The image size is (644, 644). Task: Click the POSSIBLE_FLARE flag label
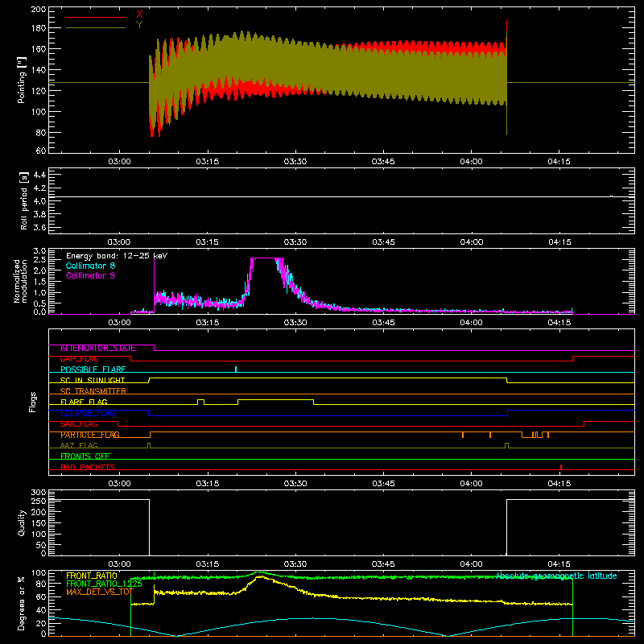click(x=93, y=369)
